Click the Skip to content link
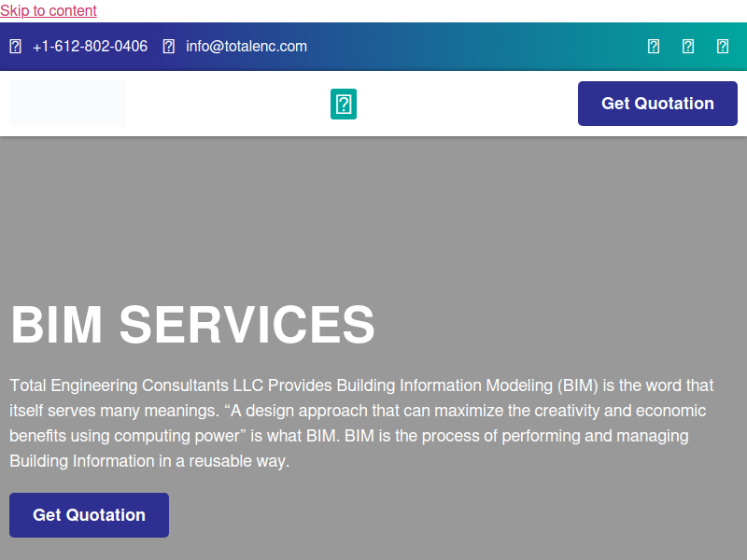 (49, 10)
